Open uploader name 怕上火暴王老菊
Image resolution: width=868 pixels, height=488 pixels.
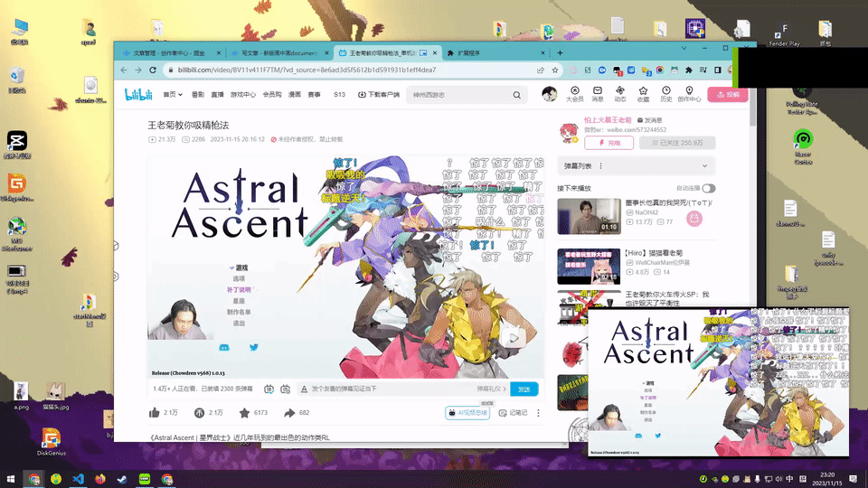[608, 120]
